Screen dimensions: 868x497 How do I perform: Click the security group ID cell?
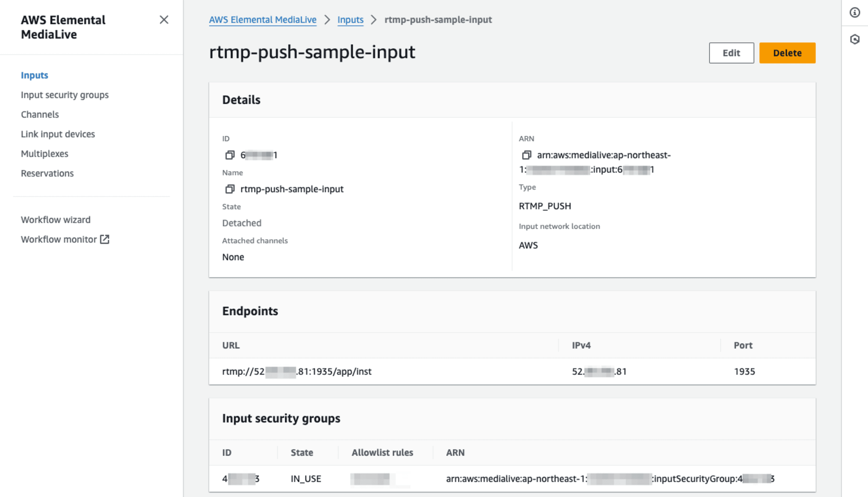point(241,478)
